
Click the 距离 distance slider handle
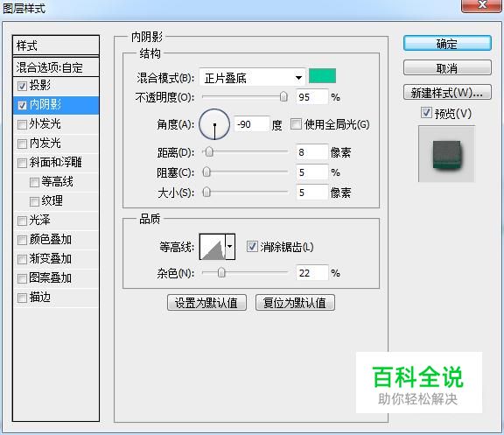tap(209, 151)
